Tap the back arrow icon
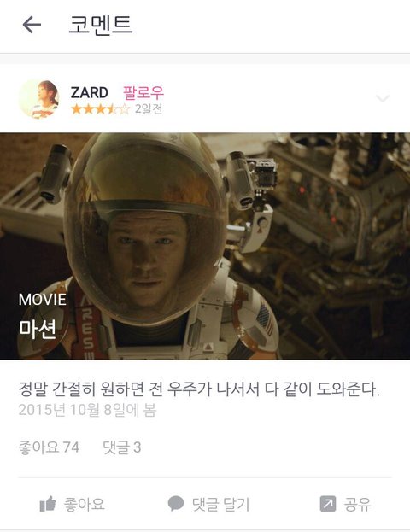 [x=32, y=25]
